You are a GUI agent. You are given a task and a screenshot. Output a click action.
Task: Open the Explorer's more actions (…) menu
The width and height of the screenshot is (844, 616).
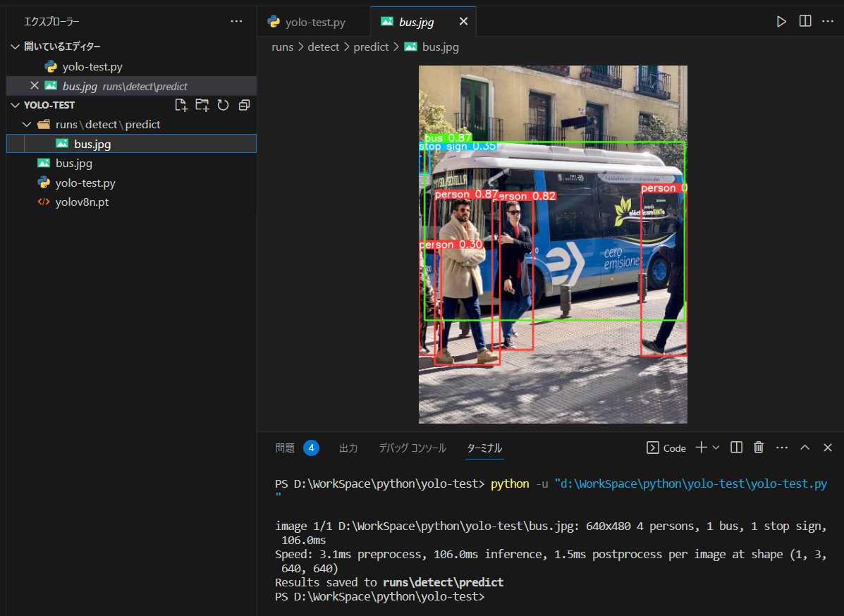(236, 21)
